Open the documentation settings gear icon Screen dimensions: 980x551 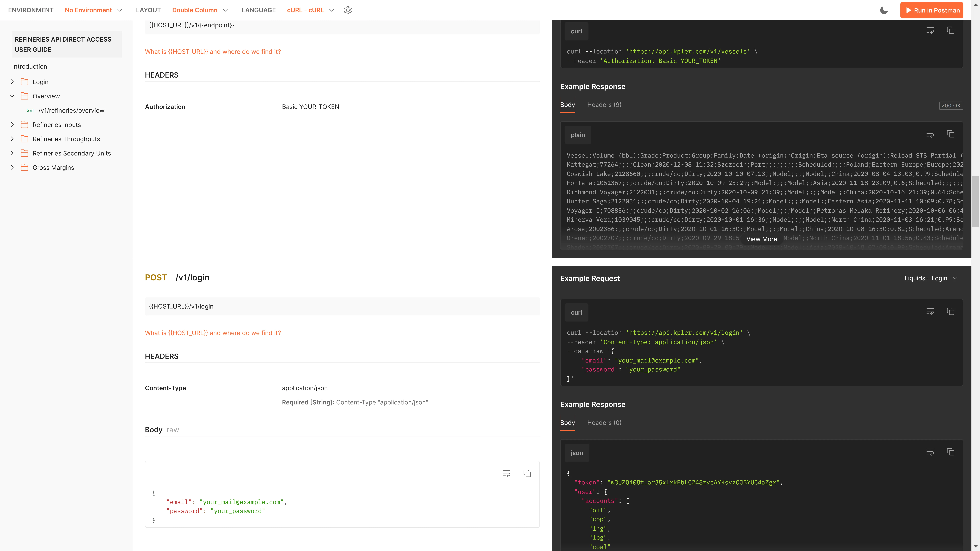(348, 10)
